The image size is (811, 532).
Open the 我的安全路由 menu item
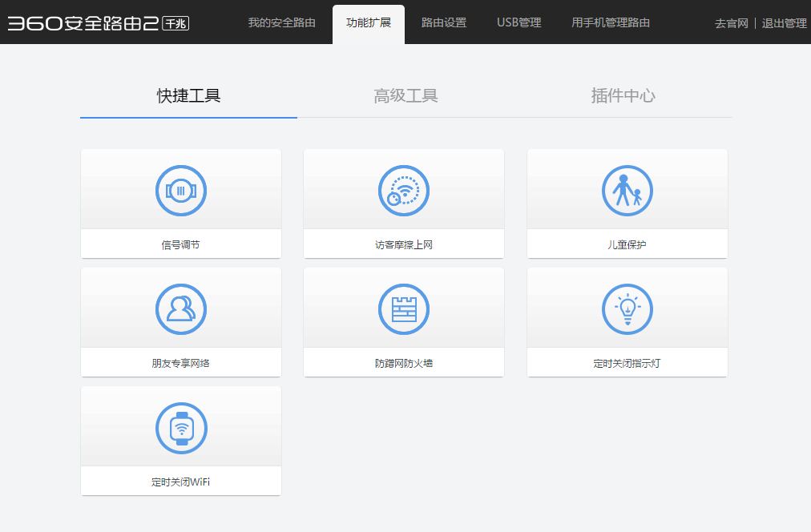coord(281,23)
